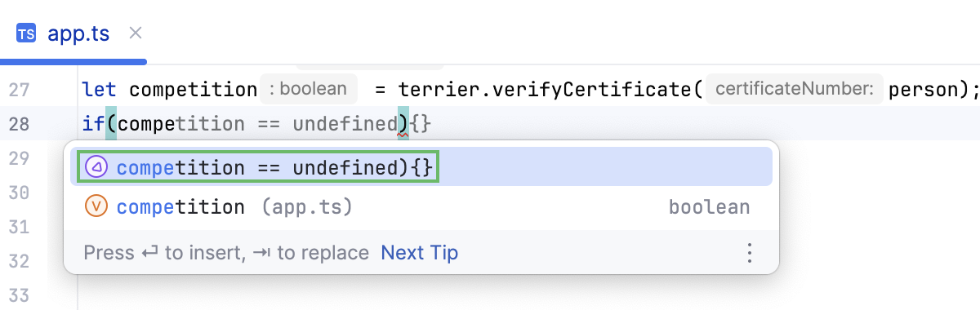The height and width of the screenshot is (310, 980).
Task: Click the orange variable icon for competition
Action: (96, 206)
